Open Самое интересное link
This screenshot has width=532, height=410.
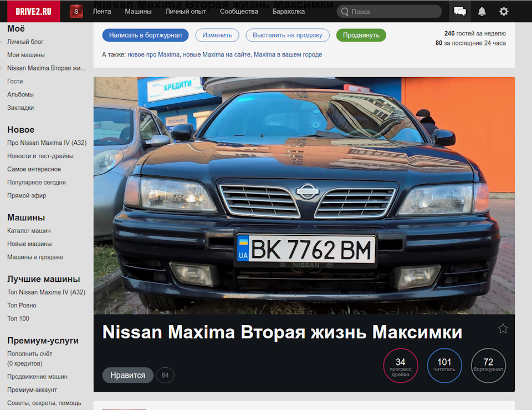coord(34,169)
